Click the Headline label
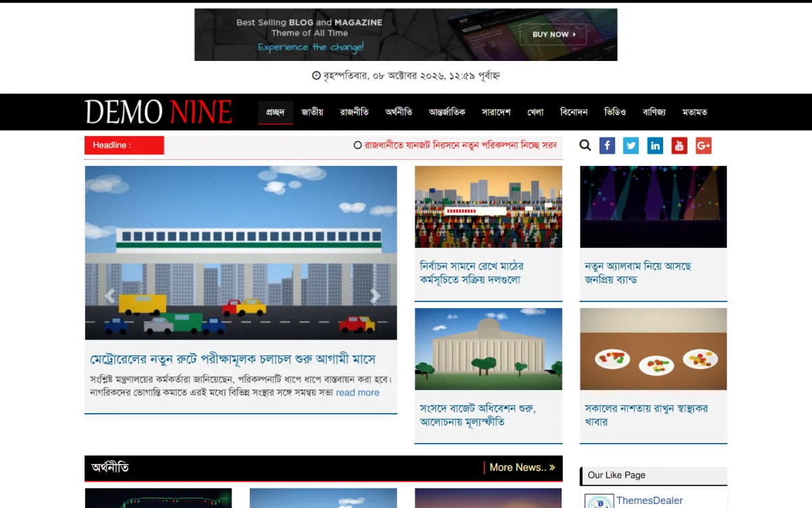The image size is (812, 508). 125,145
